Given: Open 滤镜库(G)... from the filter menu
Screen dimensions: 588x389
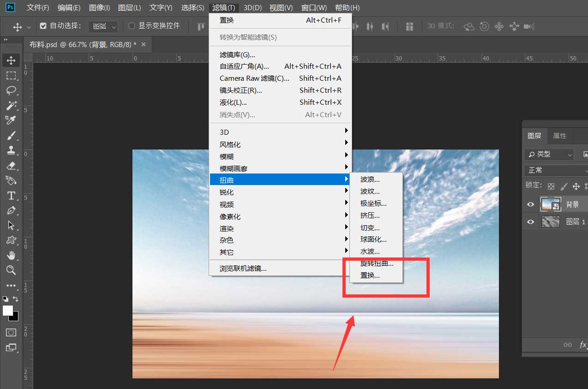Looking at the screenshot, I should (281, 55).
